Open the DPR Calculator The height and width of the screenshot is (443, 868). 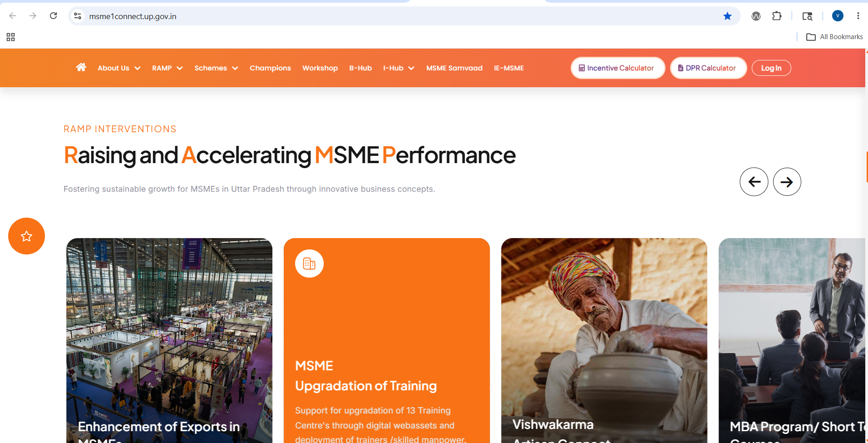pyautogui.click(x=709, y=68)
